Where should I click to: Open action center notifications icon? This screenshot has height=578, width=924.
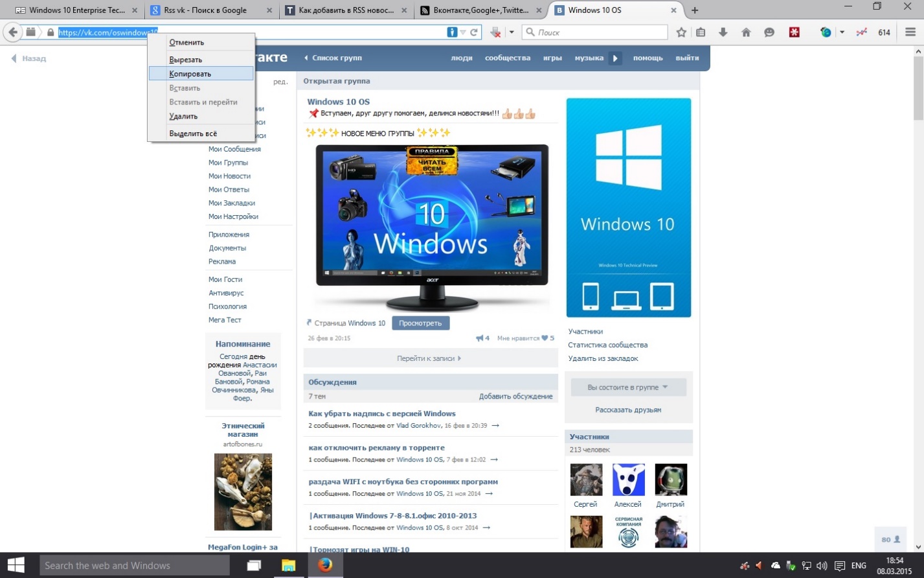pyautogui.click(x=839, y=566)
